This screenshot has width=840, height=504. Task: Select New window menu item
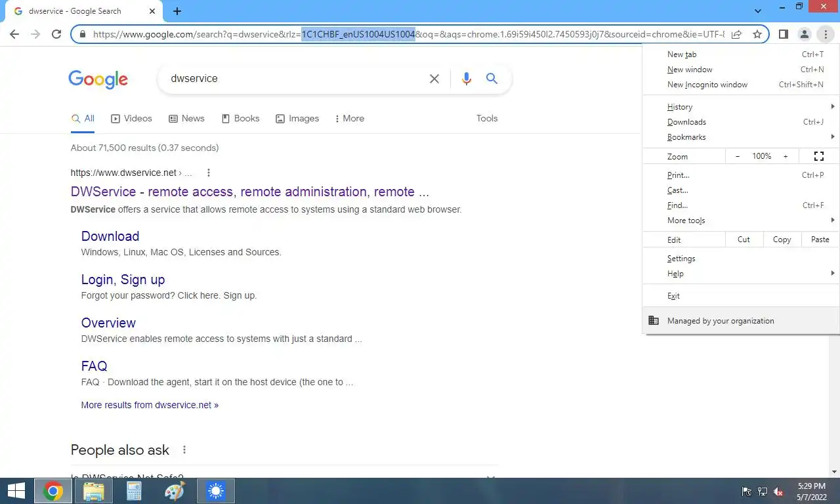(741, 70)
